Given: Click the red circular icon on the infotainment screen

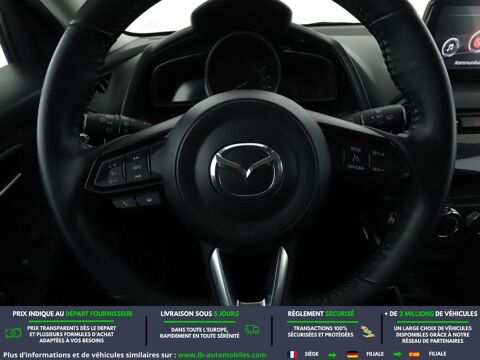Looking at the screenshot, I should [x=474, y=42].
